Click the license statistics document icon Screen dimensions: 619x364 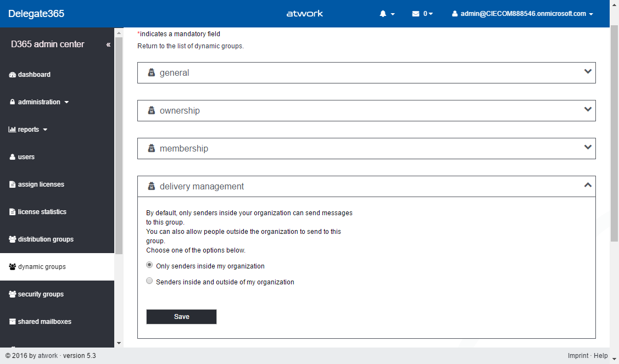13,212
